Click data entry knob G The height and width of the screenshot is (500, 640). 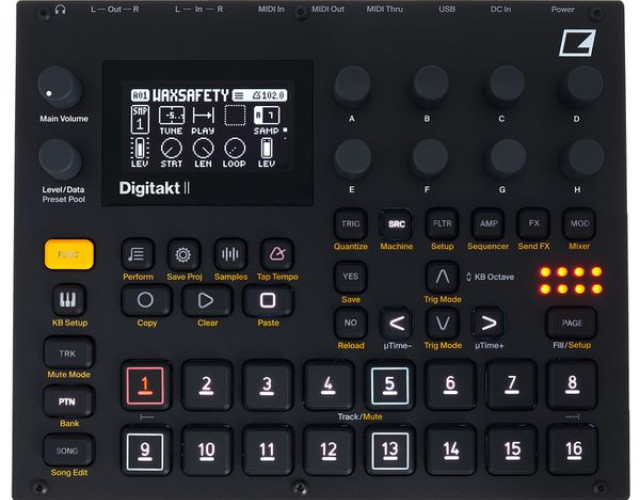507,159
